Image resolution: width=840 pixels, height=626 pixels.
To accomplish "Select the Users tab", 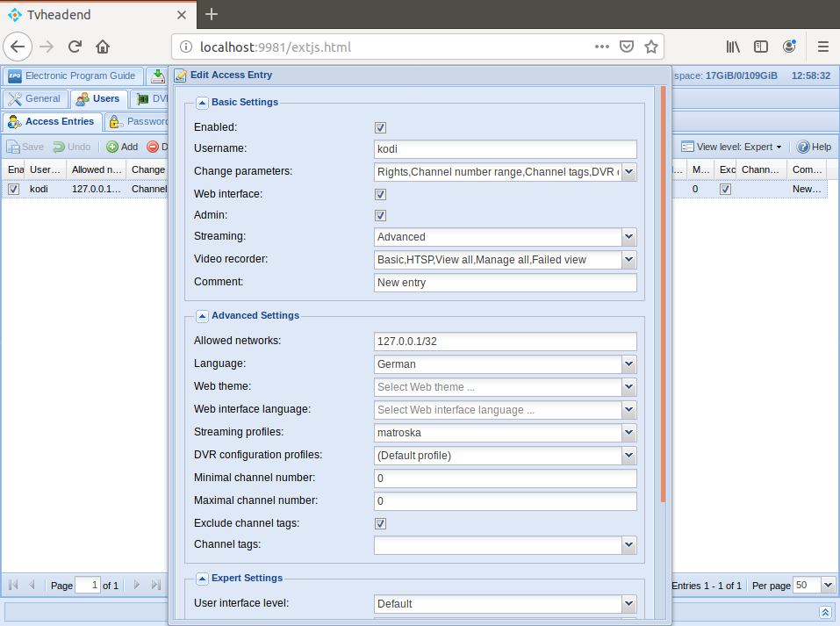I will [x=98, y=98].
